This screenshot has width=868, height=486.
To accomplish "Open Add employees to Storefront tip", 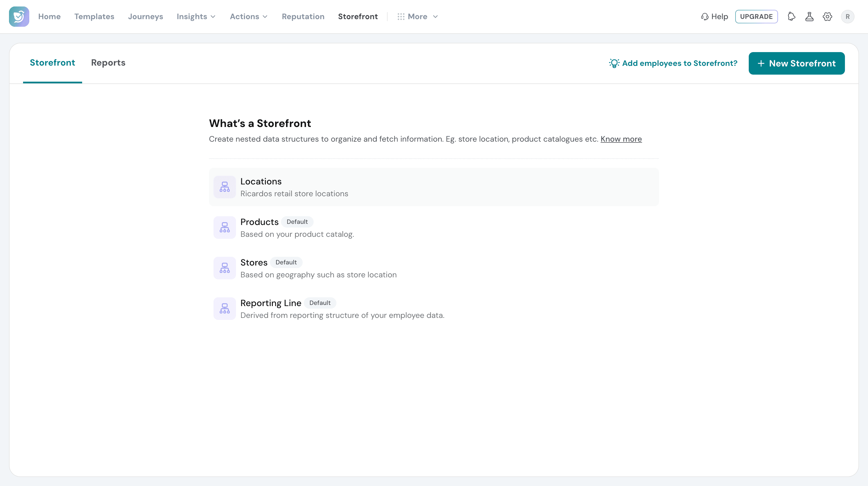I will pos(673,63).
